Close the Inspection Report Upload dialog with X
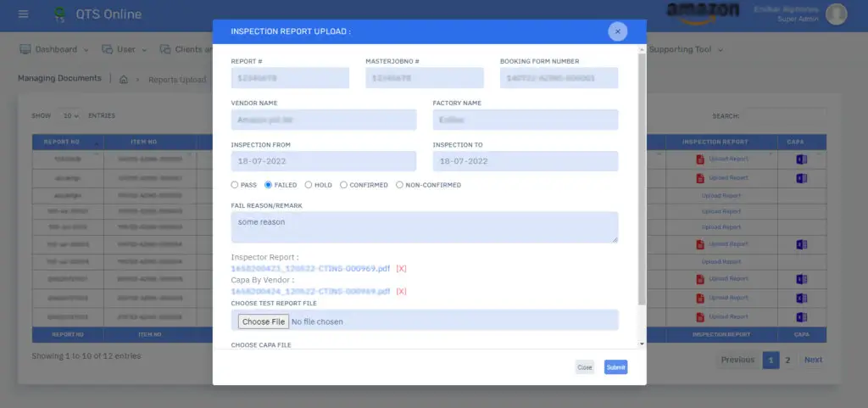 click(x=617, y=31)
